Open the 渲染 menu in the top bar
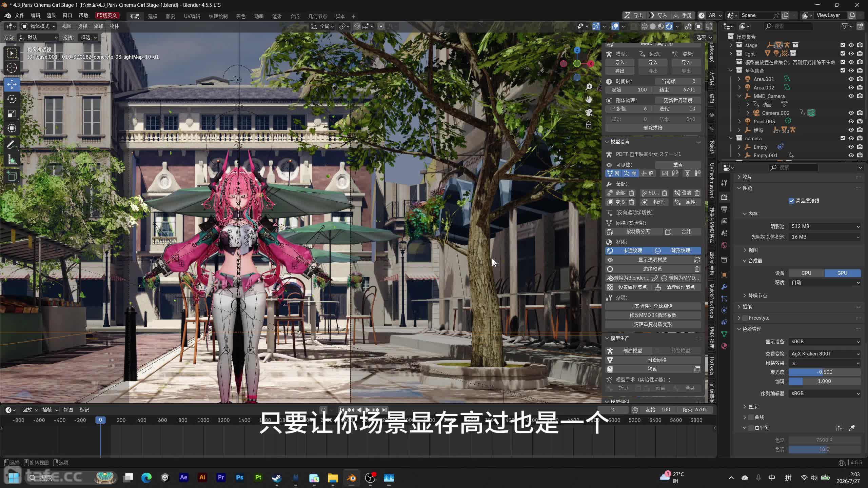868x488 pixels. pos(52,16)
